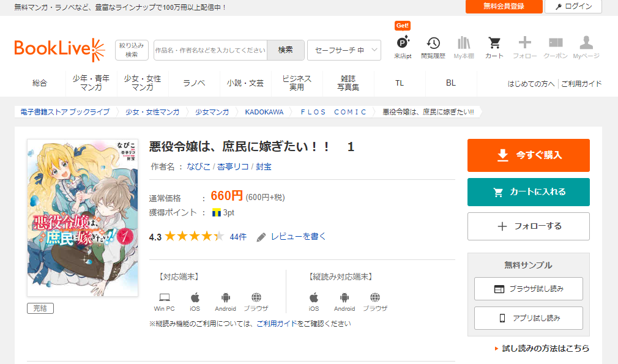
Task: Click the ブラウザ試し読み sample button
Action: tap(528, 289)
